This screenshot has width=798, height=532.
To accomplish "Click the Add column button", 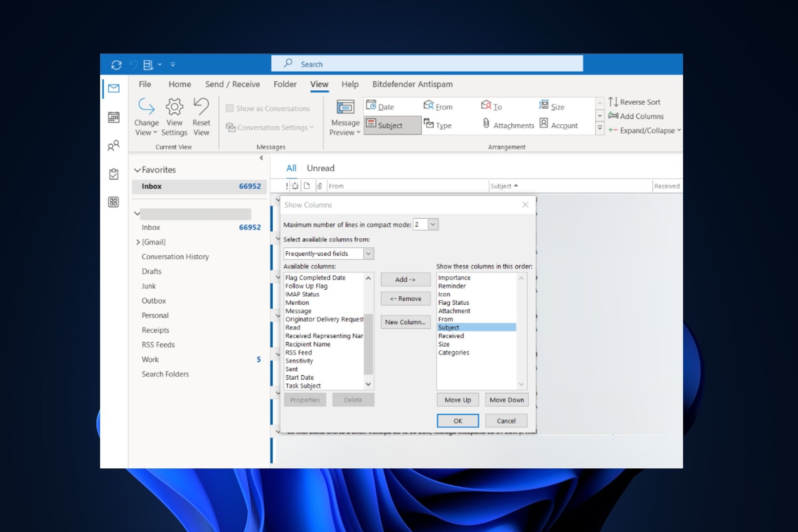I will point(405,279).
